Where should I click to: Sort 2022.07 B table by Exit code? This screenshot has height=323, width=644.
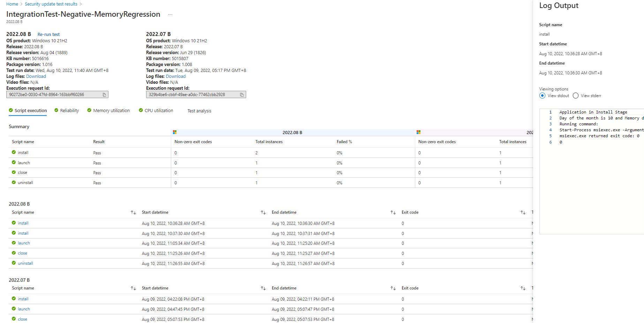click(x=523, y=288)
